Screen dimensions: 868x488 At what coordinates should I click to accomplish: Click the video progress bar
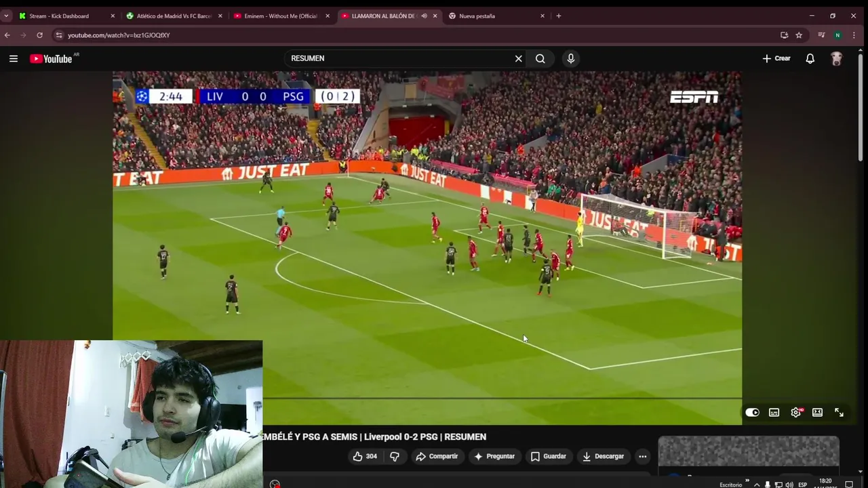(502, 399)
